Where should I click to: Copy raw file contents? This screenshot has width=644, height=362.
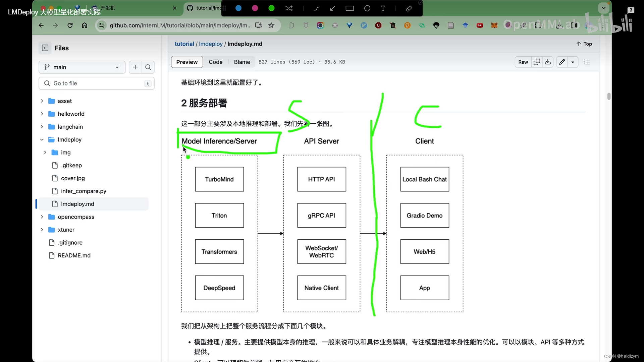[537, 62]
